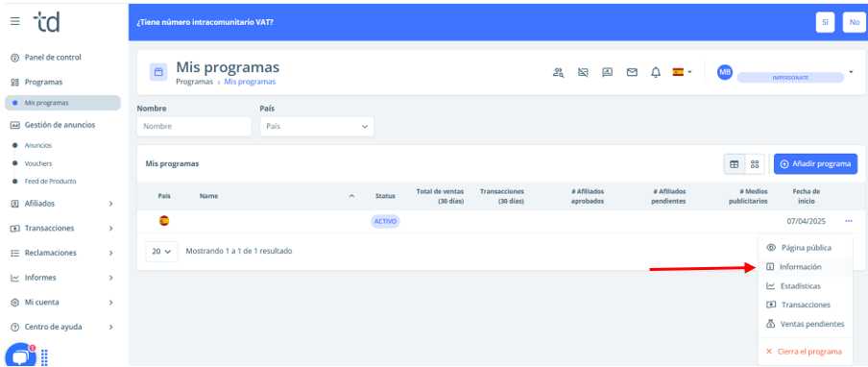868x367 pixels.
Task: Open the mail envelope icon
Action: (632, 72)
